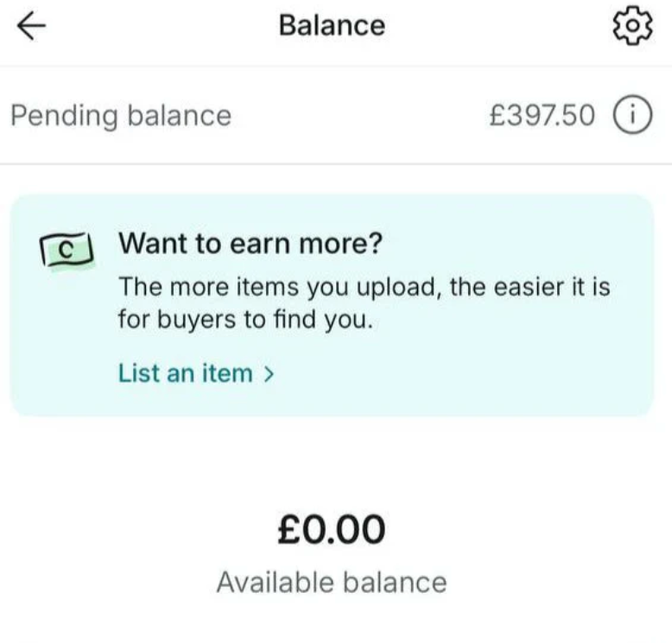Viewport: 672px width, 643px height.
Task: Click the pound sign of the £397.50 amount
Action: tap(497, 116)
